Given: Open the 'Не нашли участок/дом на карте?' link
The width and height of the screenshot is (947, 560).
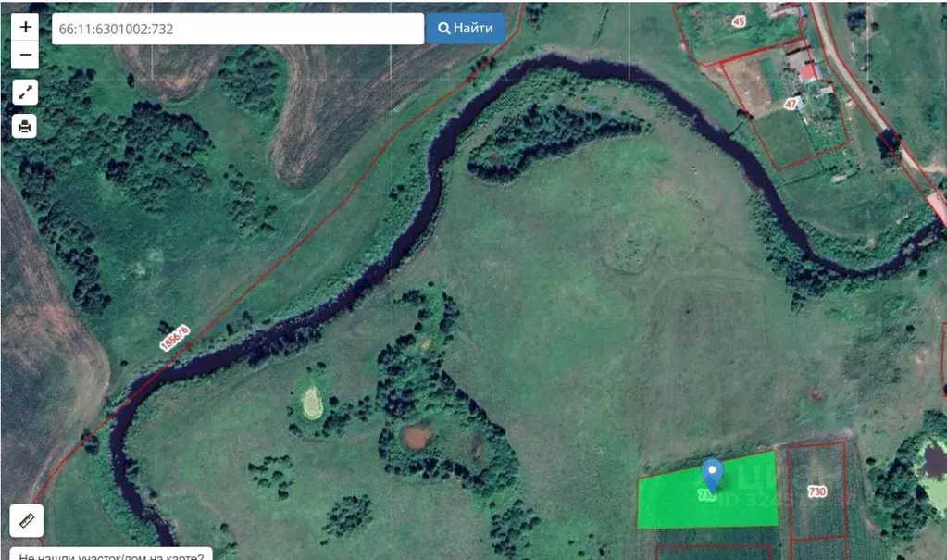Looking at the screenshot, I should [111, 554].
